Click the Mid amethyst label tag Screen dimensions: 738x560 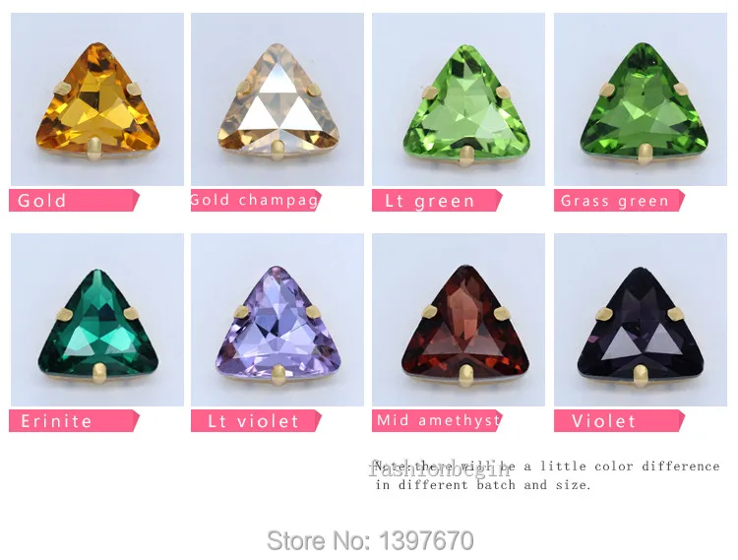point(437,420)
